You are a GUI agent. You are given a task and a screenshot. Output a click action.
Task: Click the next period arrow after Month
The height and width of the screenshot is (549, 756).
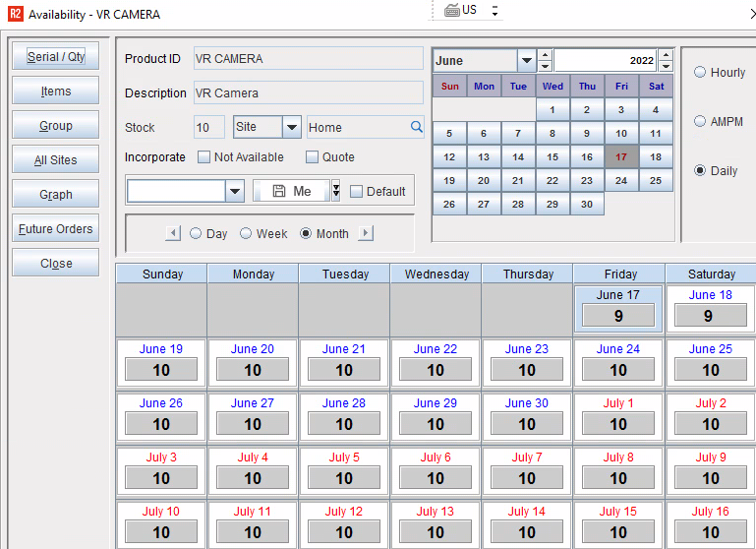(366, 233)
